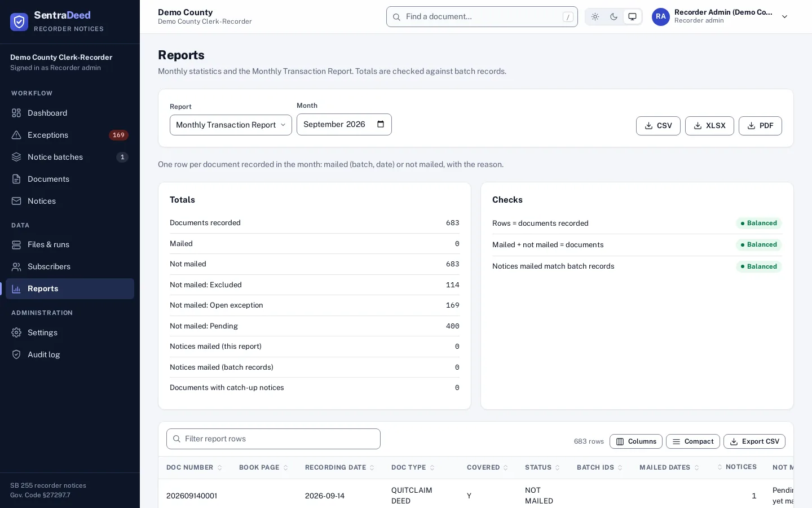The height and width of the screenshot is (508, 812).
Task: Sort by Doc Number column
Action: tap(195, 467)
